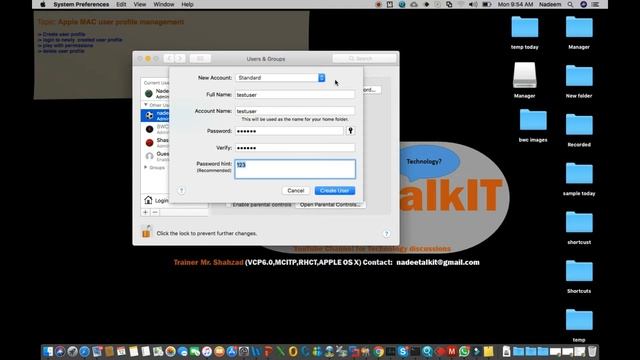Click the Verify password field
This screenshot has height=360, width=640.
(x=295, y=148)
